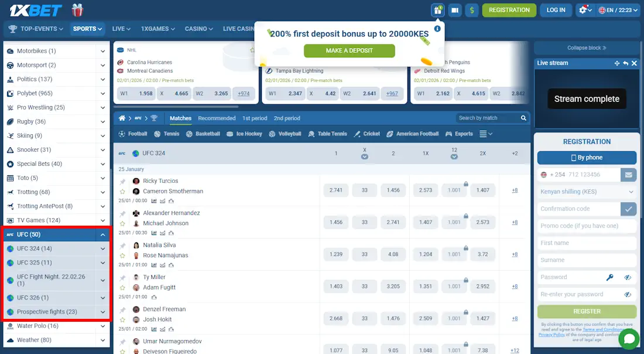
Task: Click the MAKE A DEPOSIT button
Action: pos(349,50)
